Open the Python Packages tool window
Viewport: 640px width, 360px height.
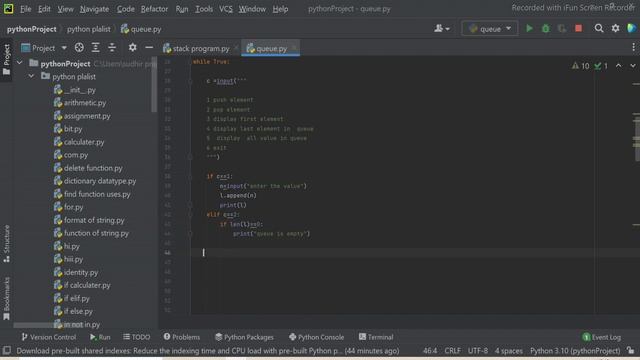(244, 337)
